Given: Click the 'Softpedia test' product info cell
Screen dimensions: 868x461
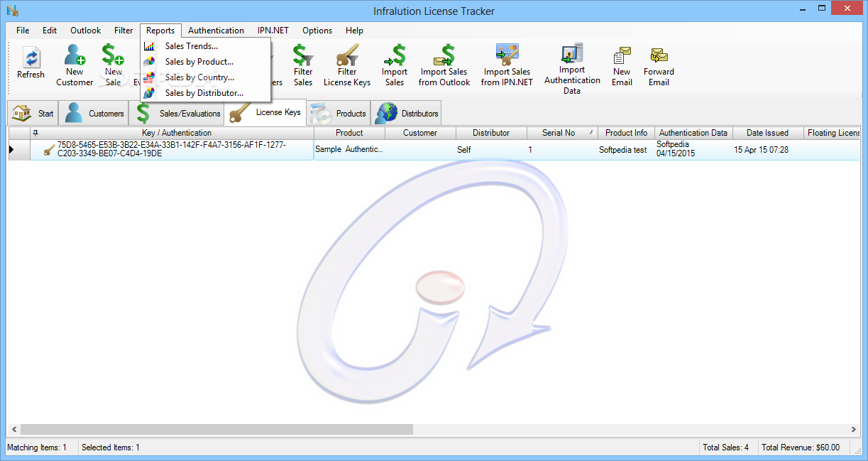Looking at the screenshot, I should (x=626, y=150).
